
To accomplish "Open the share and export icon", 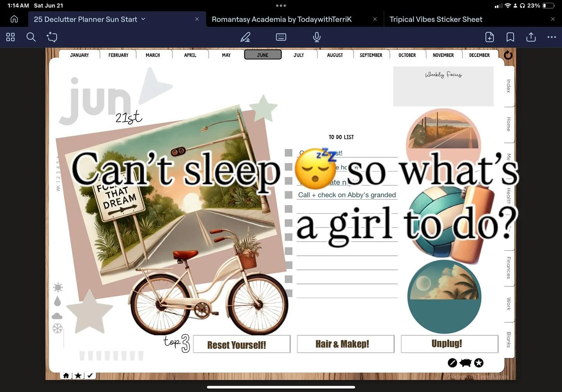I will [x=531, y=37].
